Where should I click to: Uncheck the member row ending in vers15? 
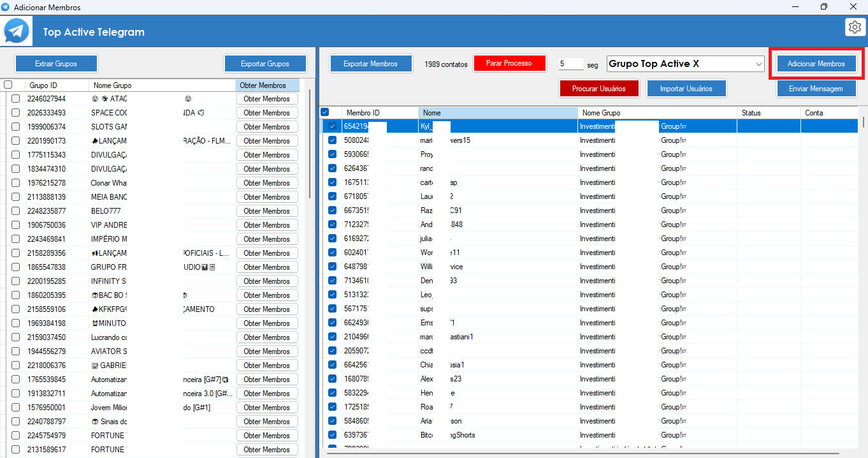point(332,140)
